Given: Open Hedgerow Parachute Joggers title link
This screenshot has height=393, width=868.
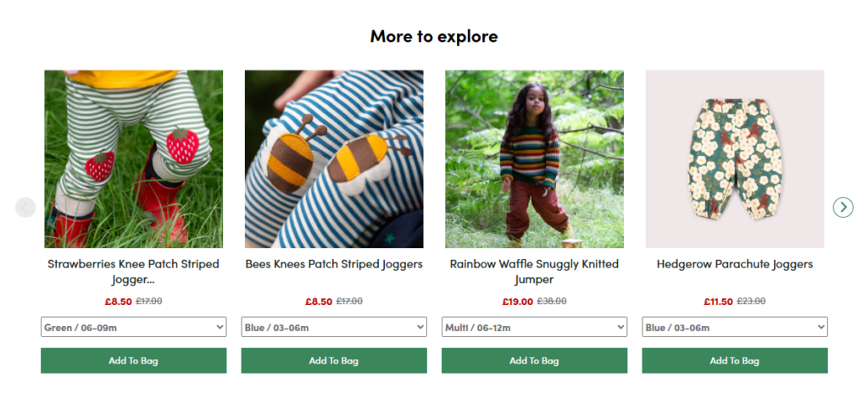Looking at the screenshot, I should pos(734,264).
